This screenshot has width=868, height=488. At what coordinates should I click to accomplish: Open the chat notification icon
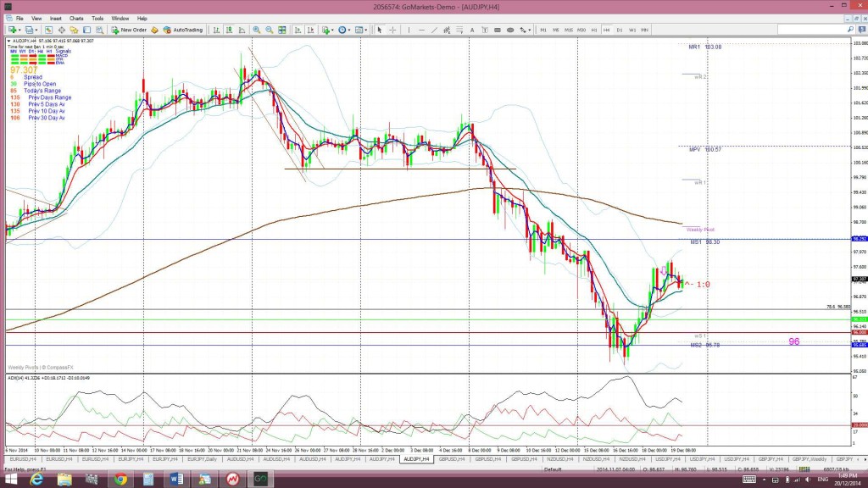pos(862,30)
